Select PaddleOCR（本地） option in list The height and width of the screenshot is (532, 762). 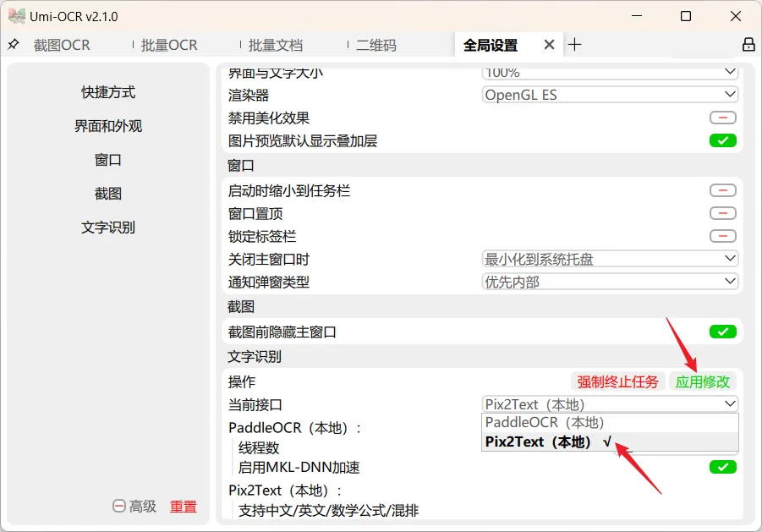610,423
